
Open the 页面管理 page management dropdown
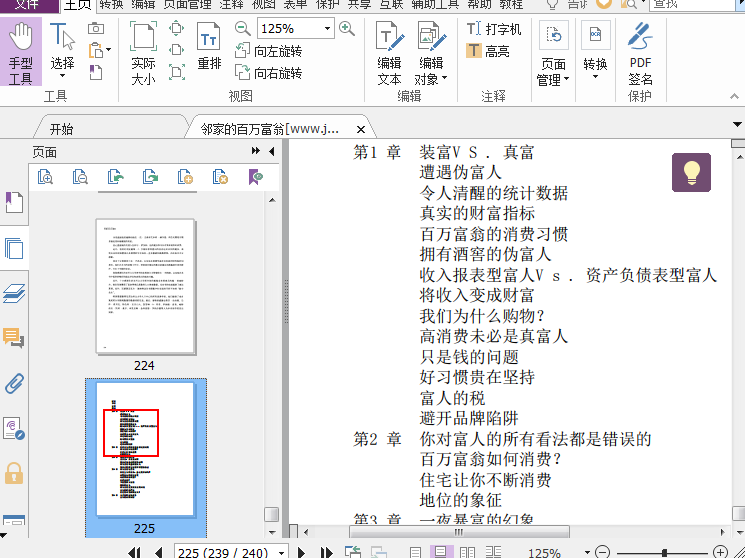(554, 54)
